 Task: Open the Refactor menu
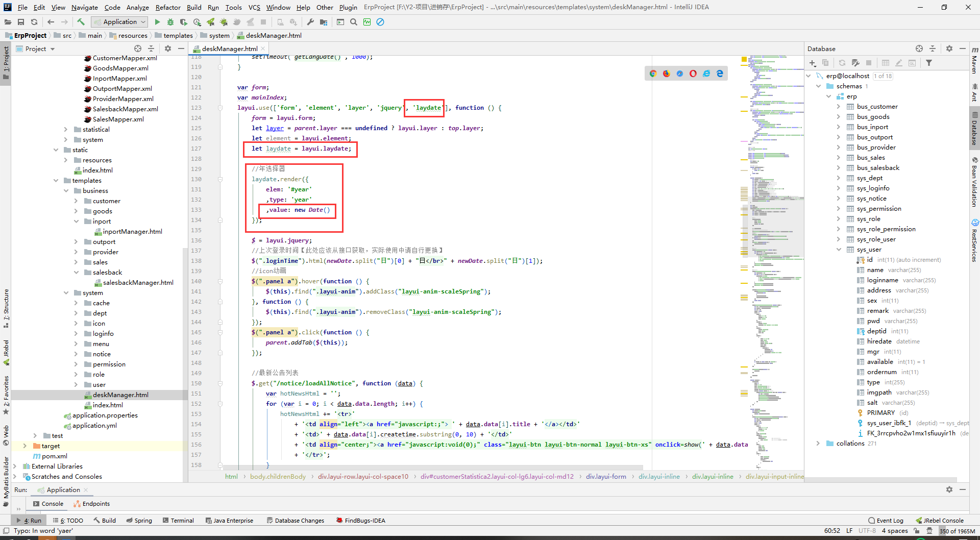coord(168,7)
